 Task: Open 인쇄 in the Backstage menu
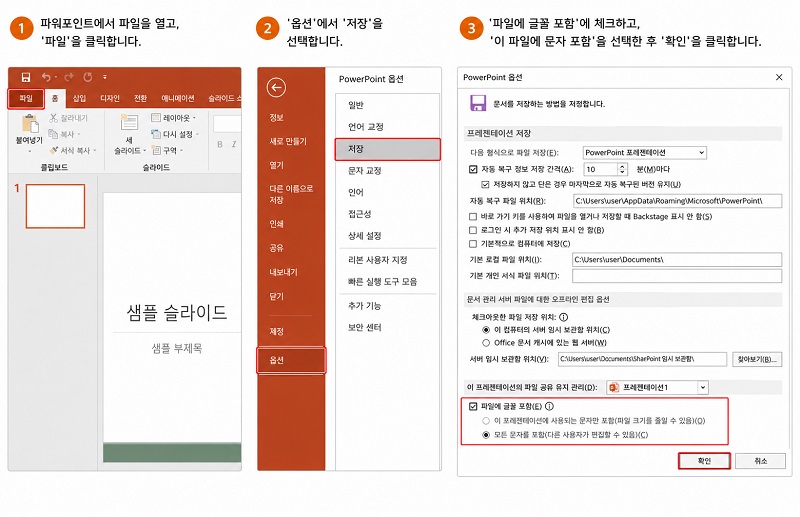tap(276, 224)
